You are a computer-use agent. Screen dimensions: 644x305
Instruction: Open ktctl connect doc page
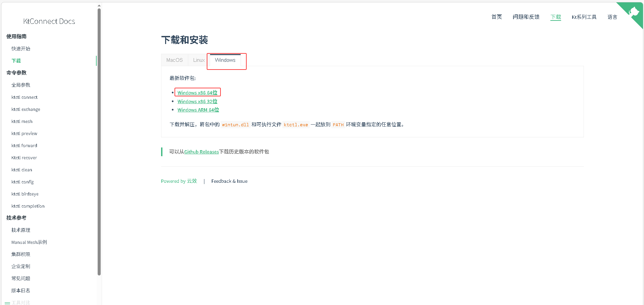click(x=24, y=97)
